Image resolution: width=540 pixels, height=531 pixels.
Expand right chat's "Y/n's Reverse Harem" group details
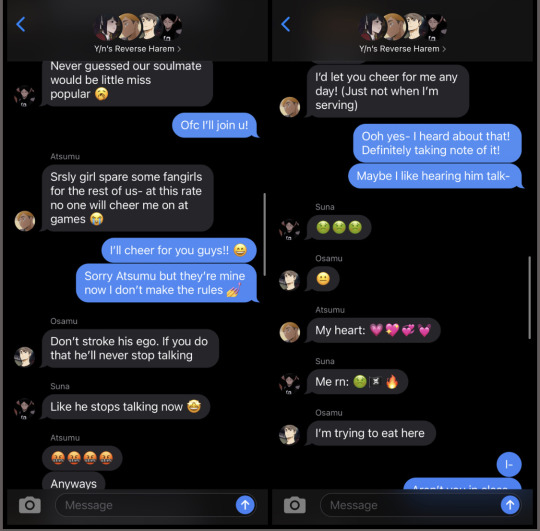coord(402,49)
